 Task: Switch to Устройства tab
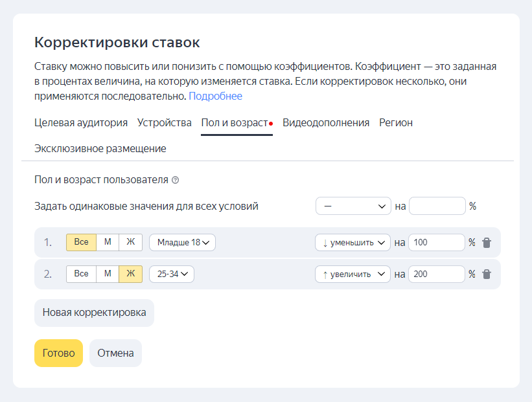[x=165, y=122]
